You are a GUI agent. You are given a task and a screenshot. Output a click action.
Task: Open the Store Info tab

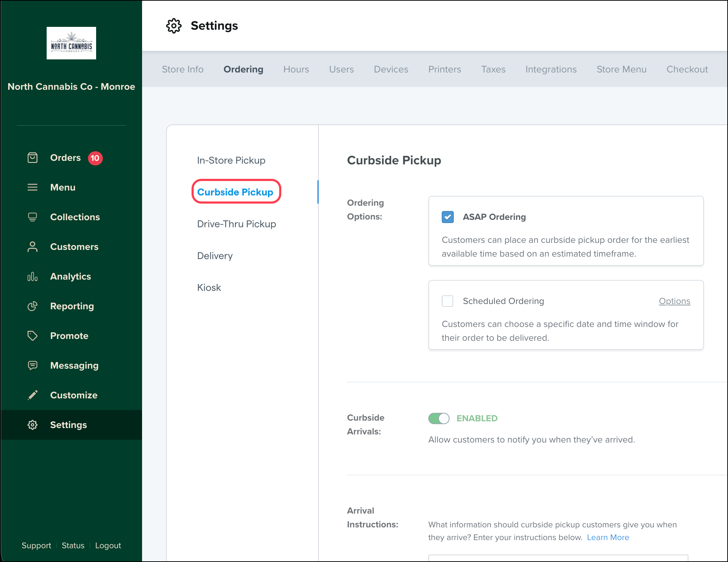click(x=183, y=69)
